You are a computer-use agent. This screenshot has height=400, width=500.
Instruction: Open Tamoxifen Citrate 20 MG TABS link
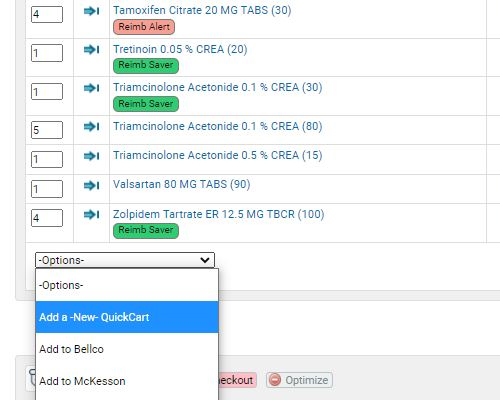coord(202,10)
